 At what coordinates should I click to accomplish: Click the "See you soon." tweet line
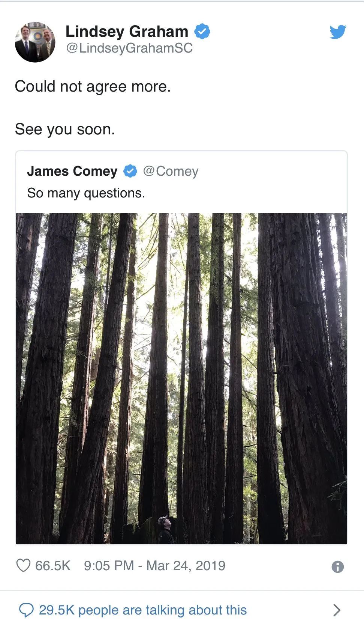65,129
